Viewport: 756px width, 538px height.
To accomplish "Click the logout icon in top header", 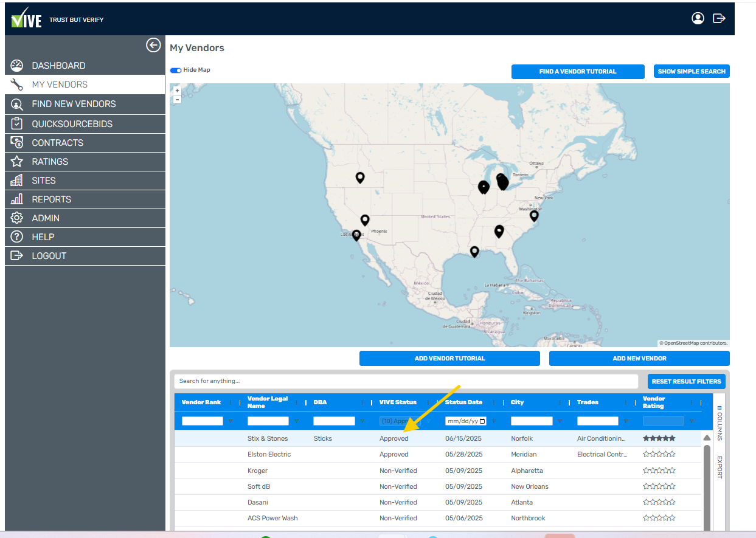I will (719, 18).
